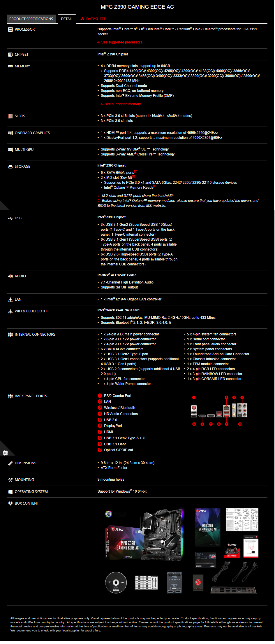Click 'Supports 2-Way NVIDIA SLI Technology' line
Viewport: 275px width, 644px height.
tap(135, 149)
